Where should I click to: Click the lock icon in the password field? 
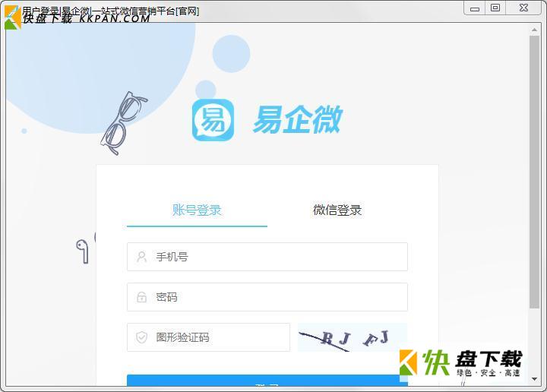pyautogui.click(x=141, y=297)
